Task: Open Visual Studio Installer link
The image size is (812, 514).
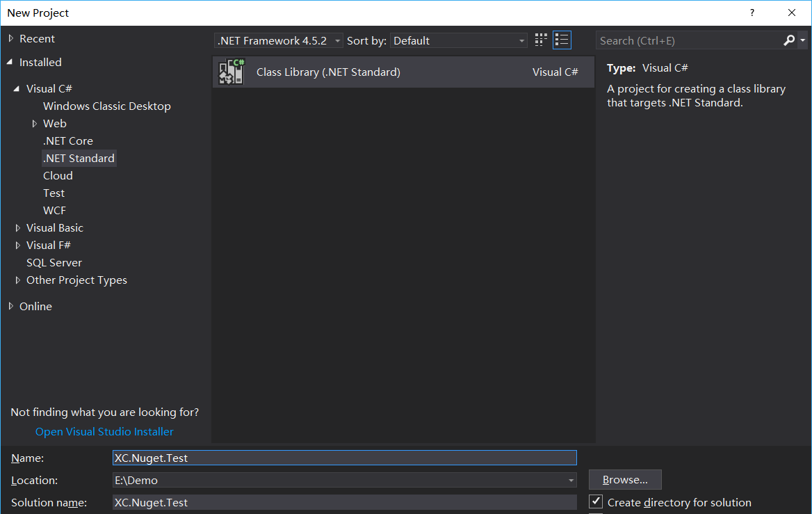Action: coord(104,432)
